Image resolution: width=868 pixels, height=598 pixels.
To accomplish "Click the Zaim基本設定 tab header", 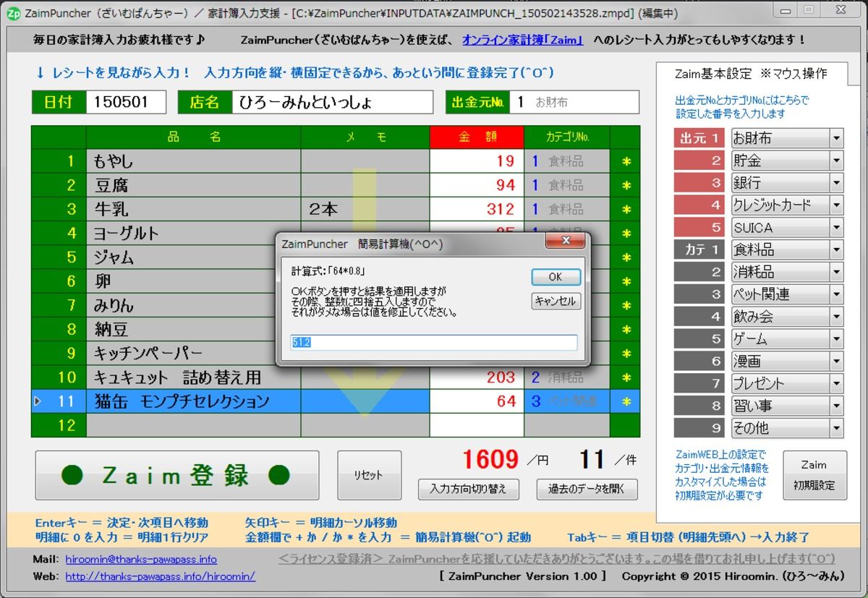I will [751, 74].
